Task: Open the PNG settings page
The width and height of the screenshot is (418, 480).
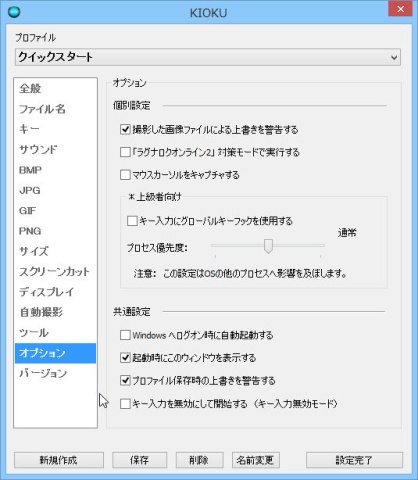Action: tap(55, 231)
